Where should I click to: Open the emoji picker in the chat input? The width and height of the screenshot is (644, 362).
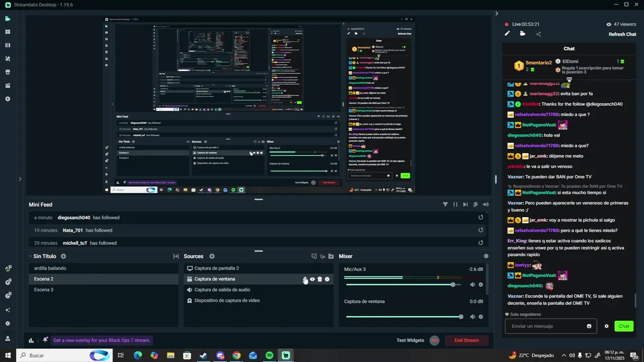pos(589,326)
